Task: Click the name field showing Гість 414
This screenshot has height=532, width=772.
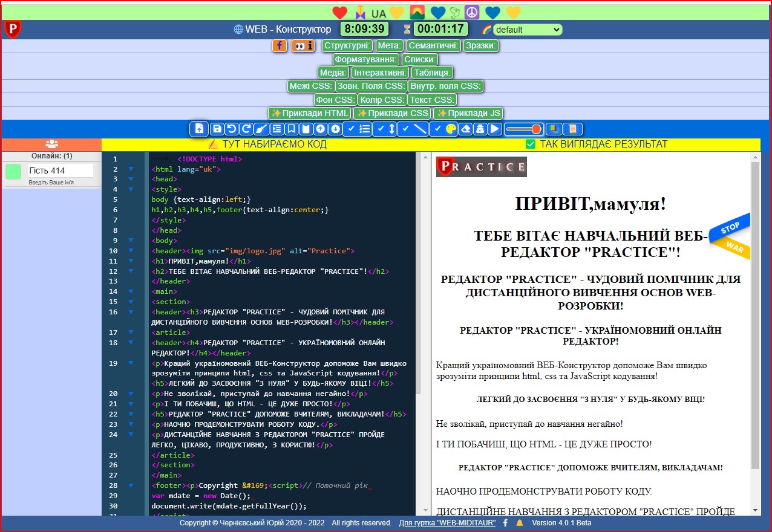Action: coord(61,170)
